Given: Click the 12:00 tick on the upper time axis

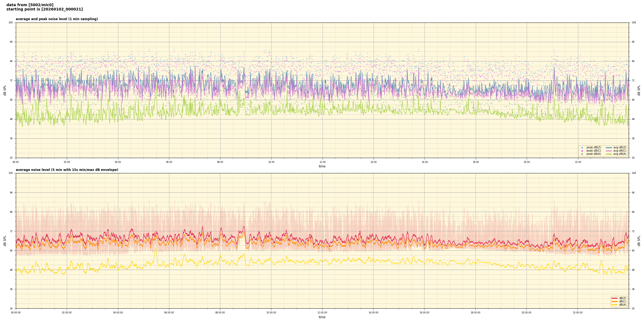Looking at the screenshot, I should point(322,162).
